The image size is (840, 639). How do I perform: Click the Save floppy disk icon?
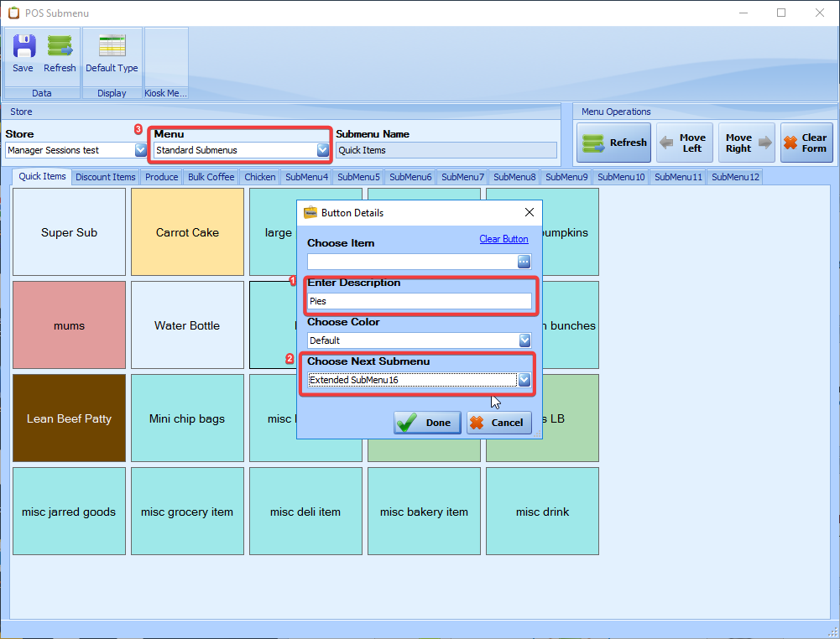click(23, 47)
